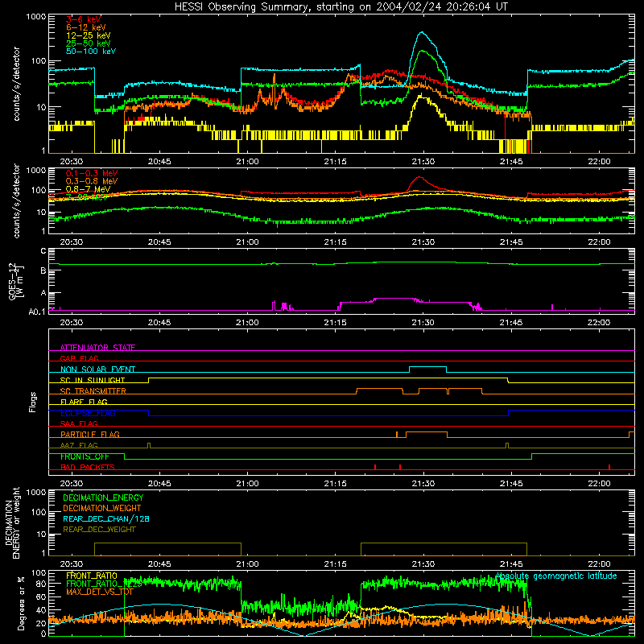Click the BAD_PACKETS spike after 22:00
This screenshot has height=644, width=644.
(x=609, y=467)
